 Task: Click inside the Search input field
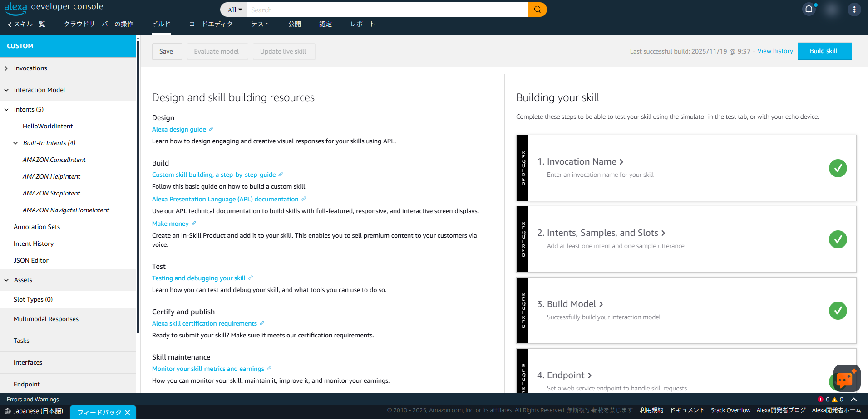[x=387, y=10]
